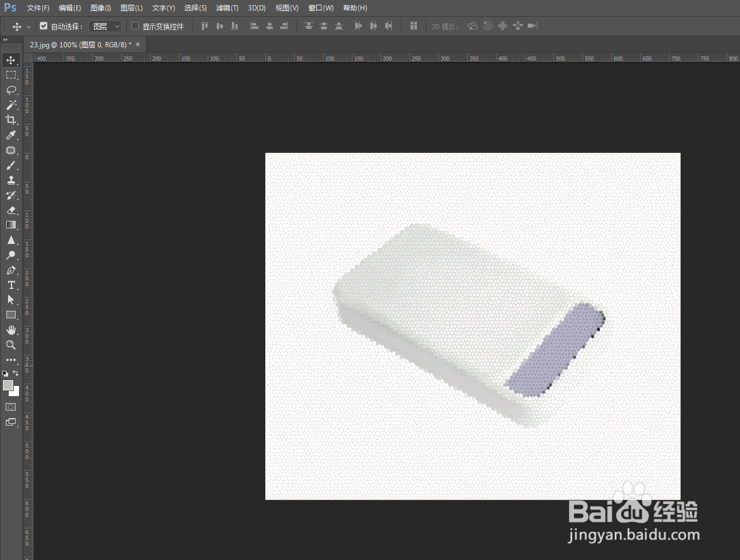Screen dimensions: 740x560
Task: Open the 图层 auto-select dropdown
Action: point(105,27)
